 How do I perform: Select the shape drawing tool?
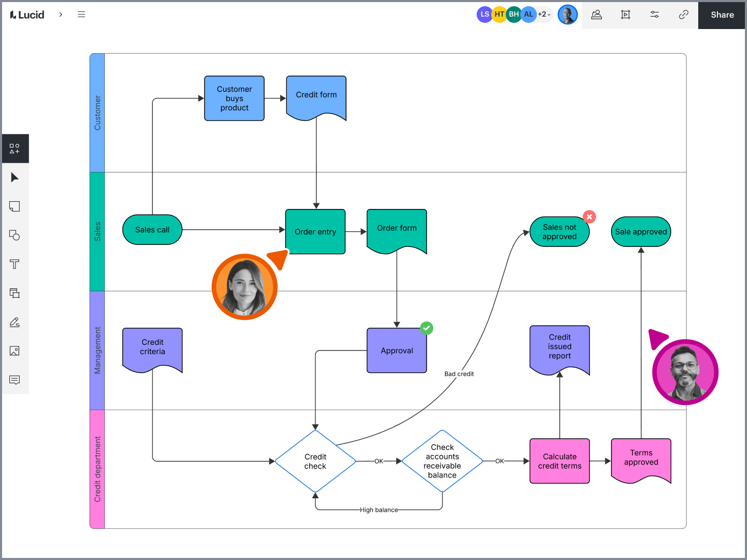15,235
